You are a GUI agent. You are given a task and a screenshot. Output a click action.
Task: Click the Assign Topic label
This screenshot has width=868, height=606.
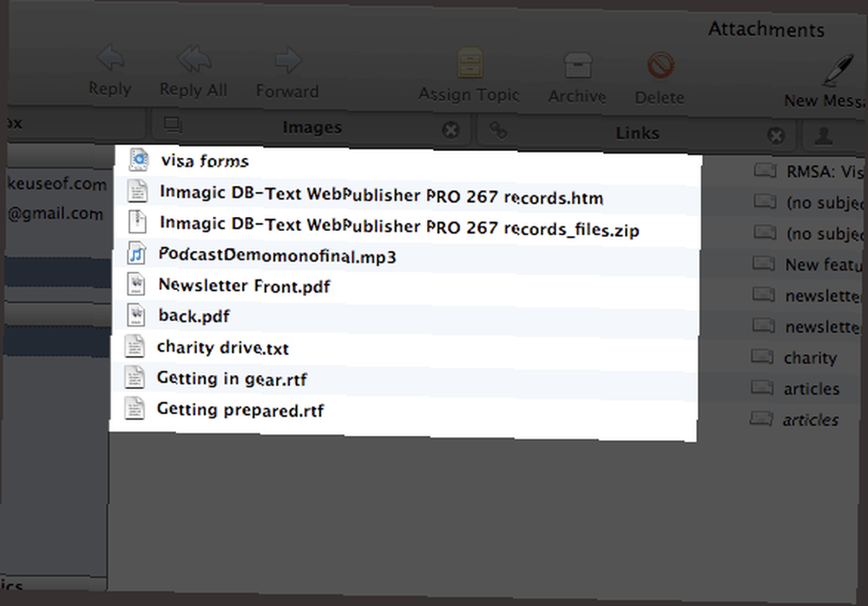(x=469, y=95)
